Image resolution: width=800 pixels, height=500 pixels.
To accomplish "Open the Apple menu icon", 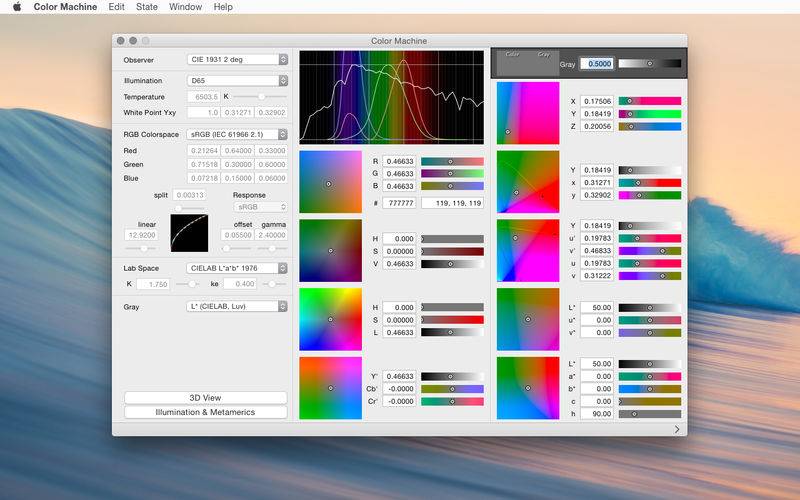I will 17,7.
